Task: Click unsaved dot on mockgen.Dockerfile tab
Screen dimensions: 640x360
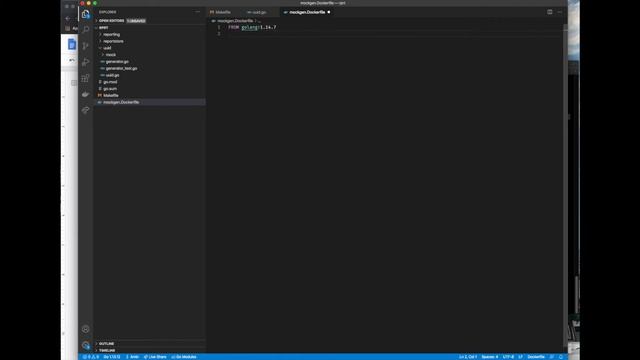Action: pyautogui.click(x=329, y=12)
